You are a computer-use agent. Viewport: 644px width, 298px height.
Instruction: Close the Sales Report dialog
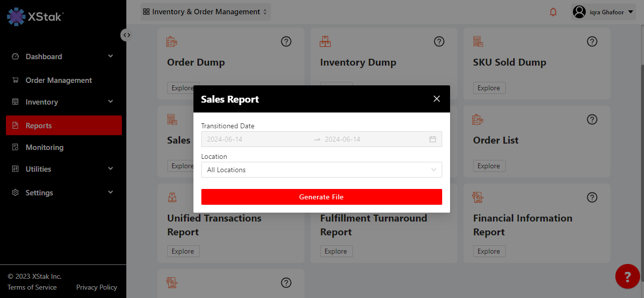click(x=436, y=99)
